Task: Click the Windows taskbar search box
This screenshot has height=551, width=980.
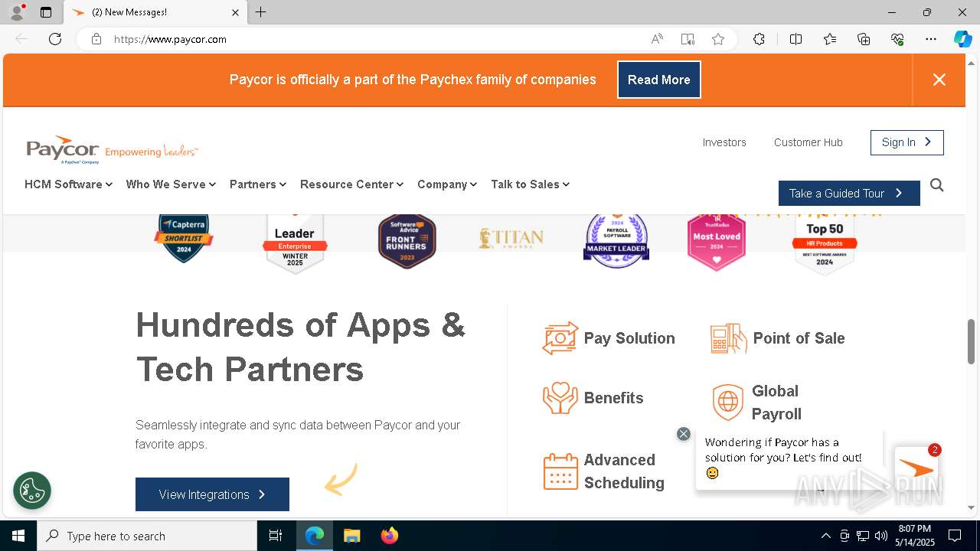Action: pyautogui.click(x=147, y=536)
